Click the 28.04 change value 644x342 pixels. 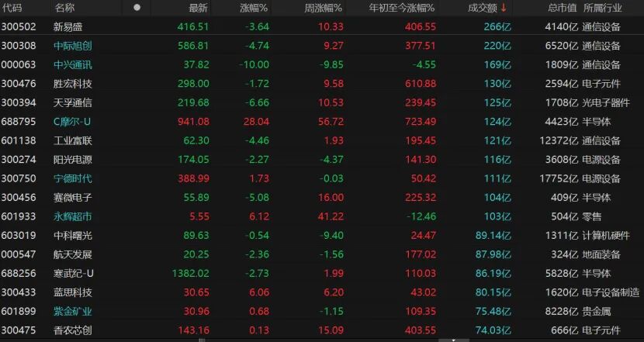(257, 122)
